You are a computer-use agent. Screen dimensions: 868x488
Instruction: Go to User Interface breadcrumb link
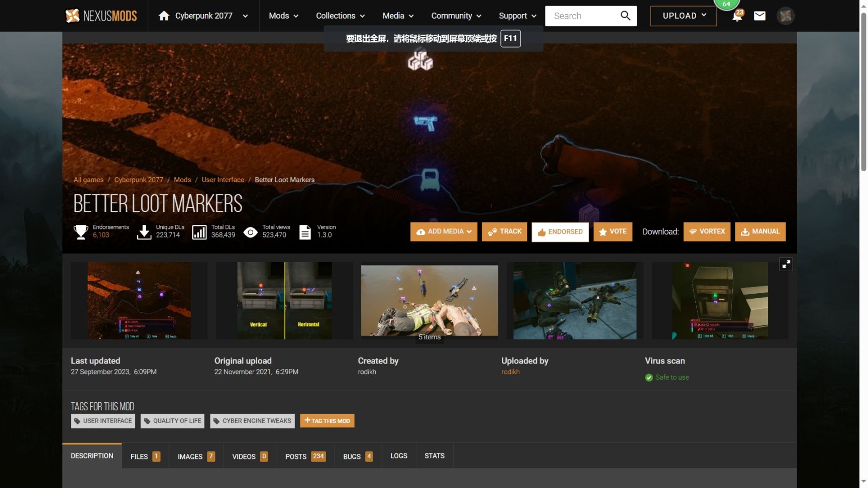tap(223, 180)
